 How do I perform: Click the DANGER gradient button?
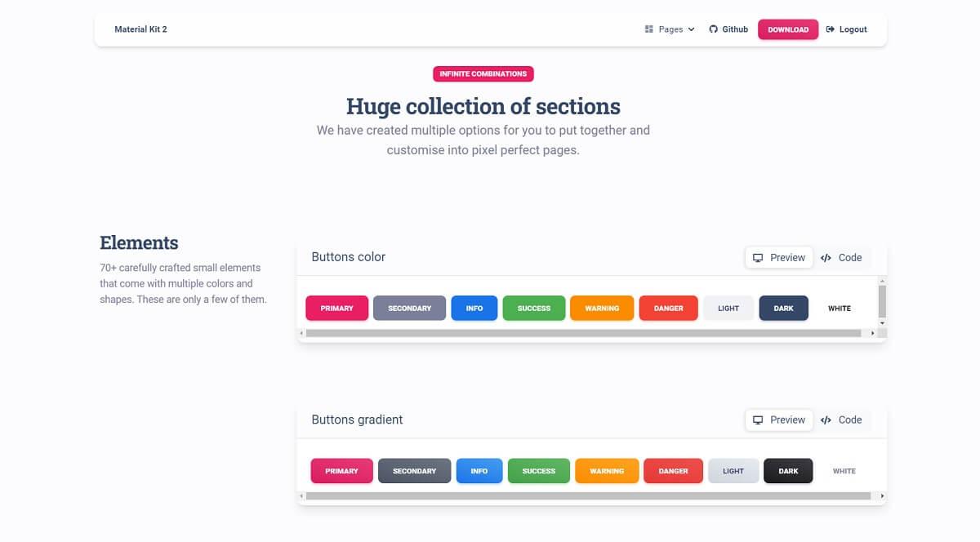(673, 470)
